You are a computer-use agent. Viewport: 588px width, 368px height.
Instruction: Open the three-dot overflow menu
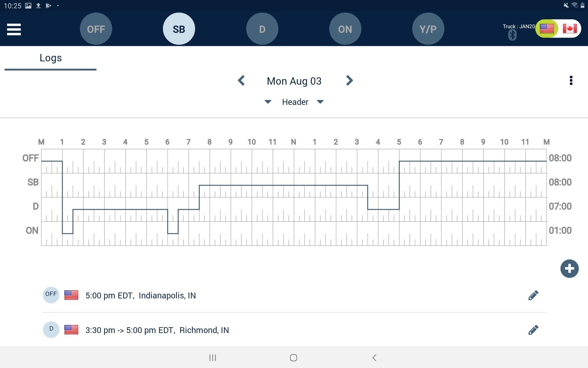(x=571, y=81)
